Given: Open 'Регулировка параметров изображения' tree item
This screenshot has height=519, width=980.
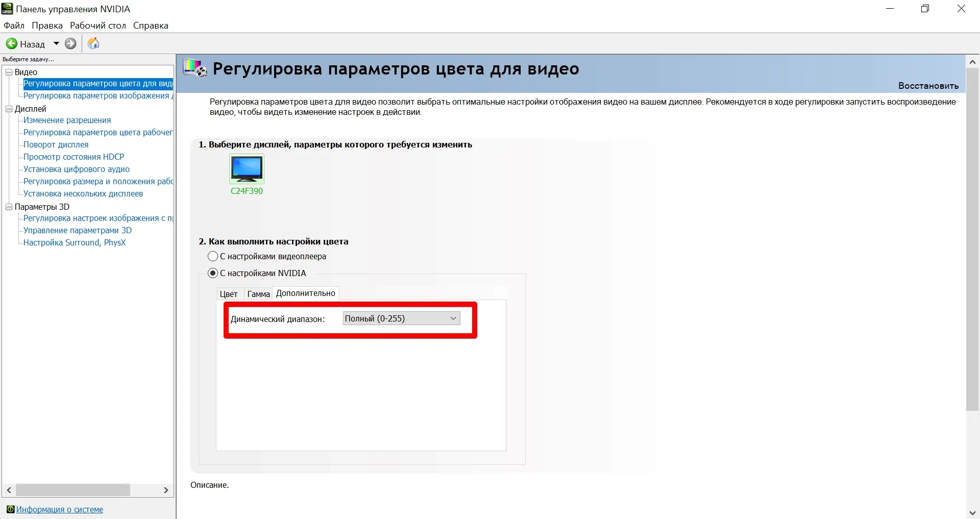Looking at the screenshot, I should (x=98, y=96).
